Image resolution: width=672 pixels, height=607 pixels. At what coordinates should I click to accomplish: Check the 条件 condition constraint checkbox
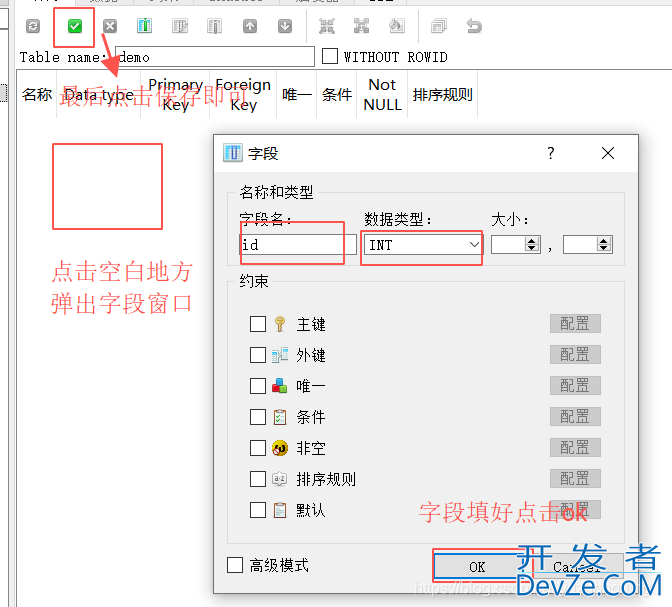[258, 417]
